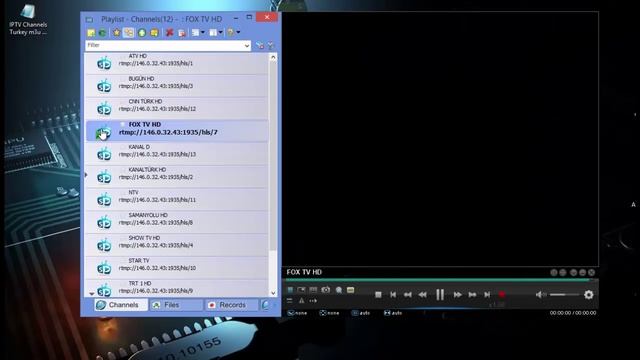Switch to the Channels tab
Screen dimensions: 640x360
click(x=121, y=305)
